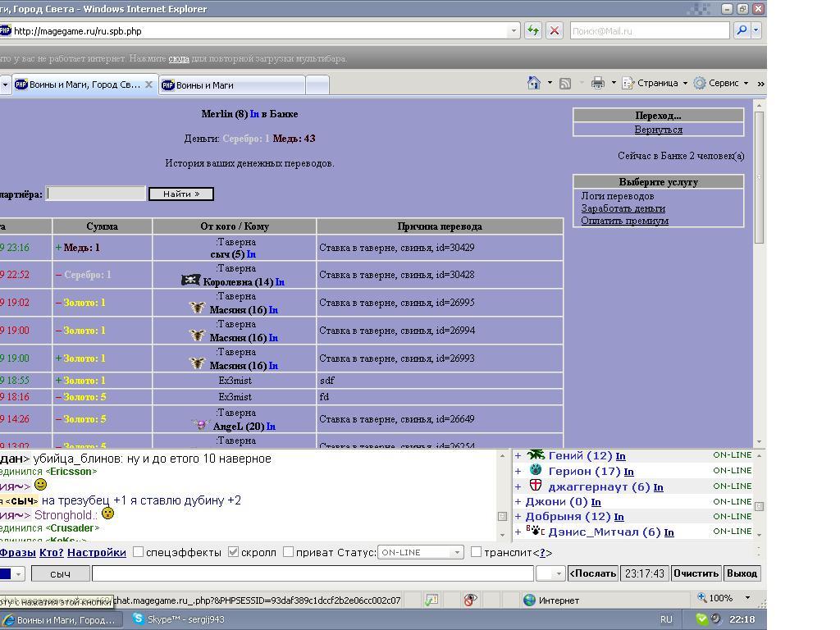Click in the партнёра search input field
Screen dimensions: 840x630
96,194
